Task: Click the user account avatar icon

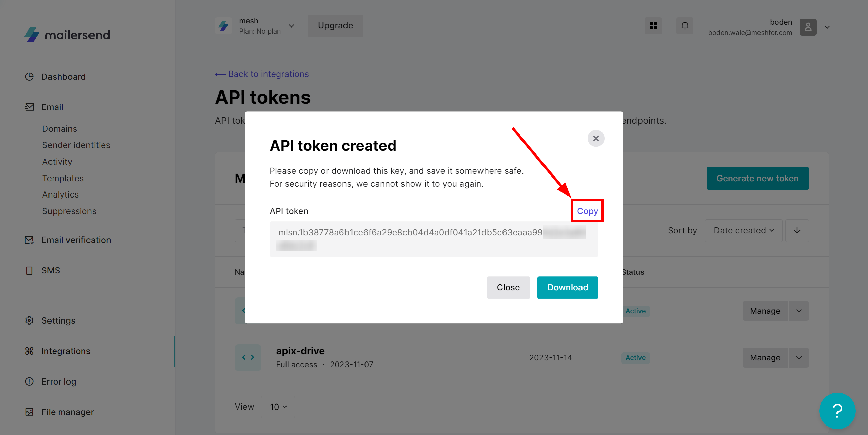Action: tap(809, 26)
